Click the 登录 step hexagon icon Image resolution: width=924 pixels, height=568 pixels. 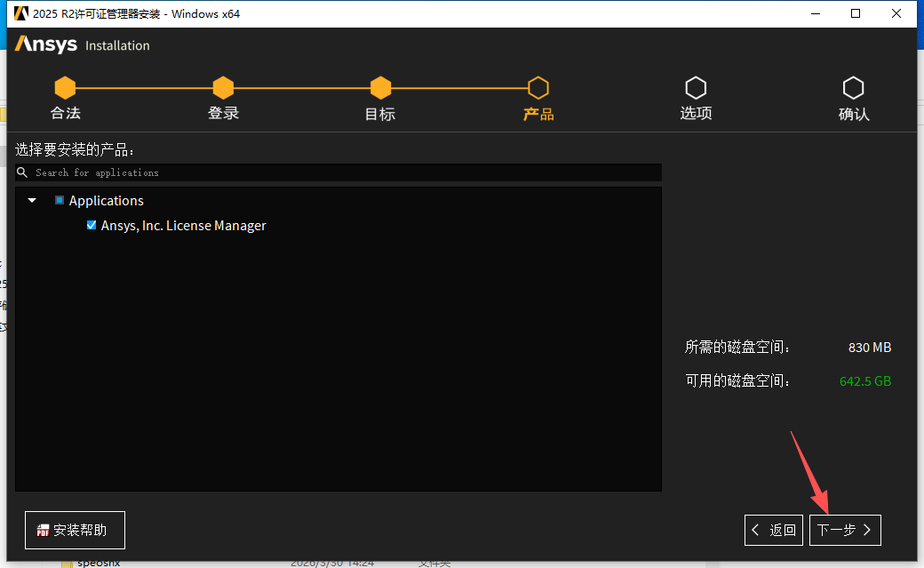coord(223,87)
